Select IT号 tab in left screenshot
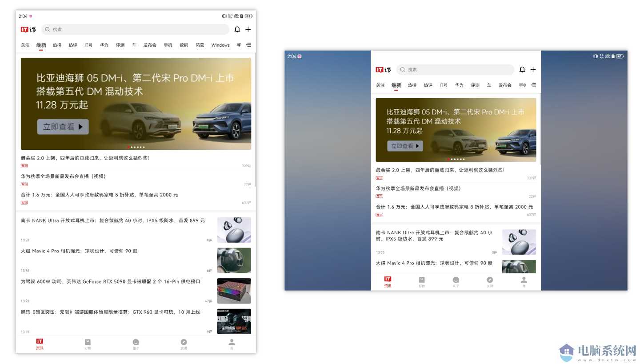640x364 pixels. coord(88,45)
